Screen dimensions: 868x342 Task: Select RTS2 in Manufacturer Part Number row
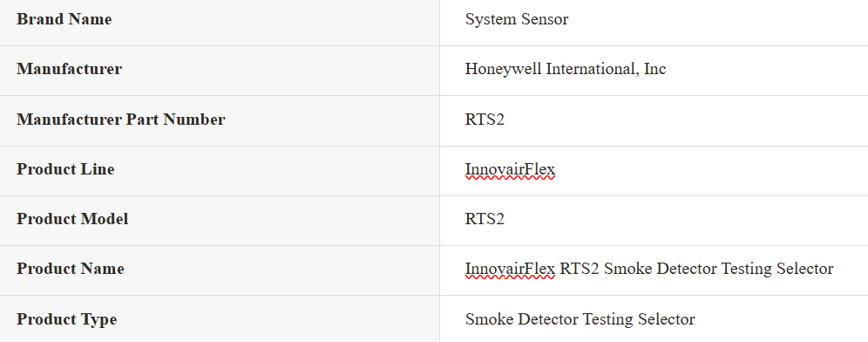click(x=485, y=120)
